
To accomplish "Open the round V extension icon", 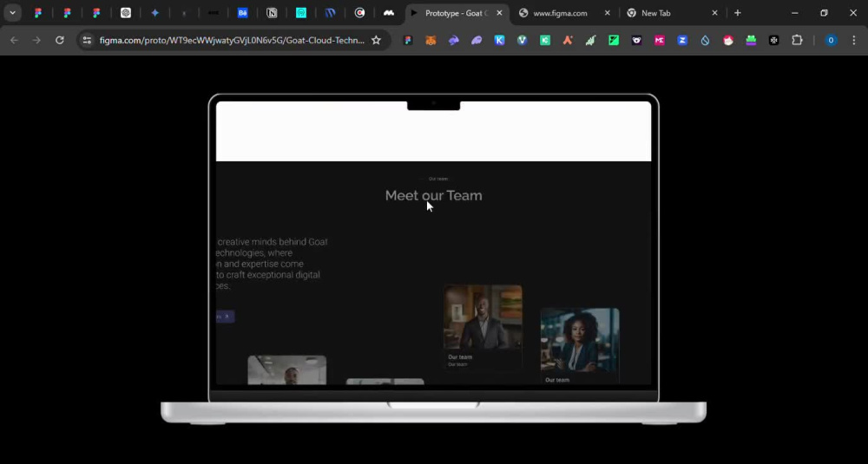I will [x=522, y=40].
